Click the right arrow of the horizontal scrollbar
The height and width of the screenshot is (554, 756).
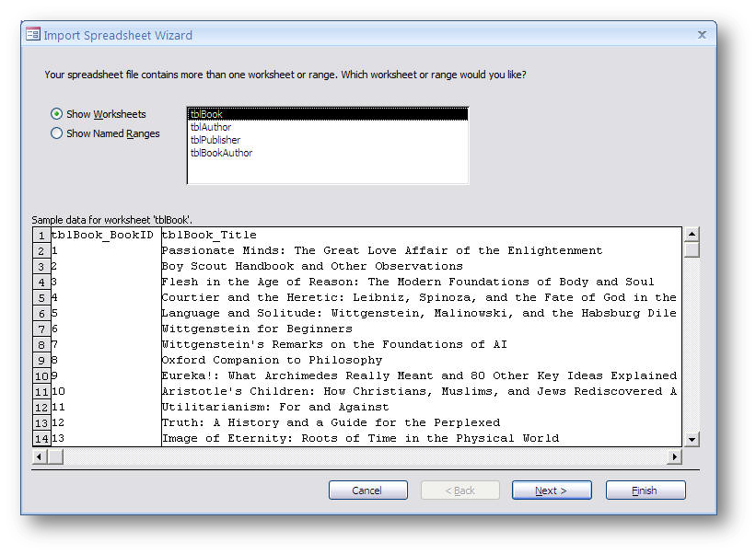[674, 456]
